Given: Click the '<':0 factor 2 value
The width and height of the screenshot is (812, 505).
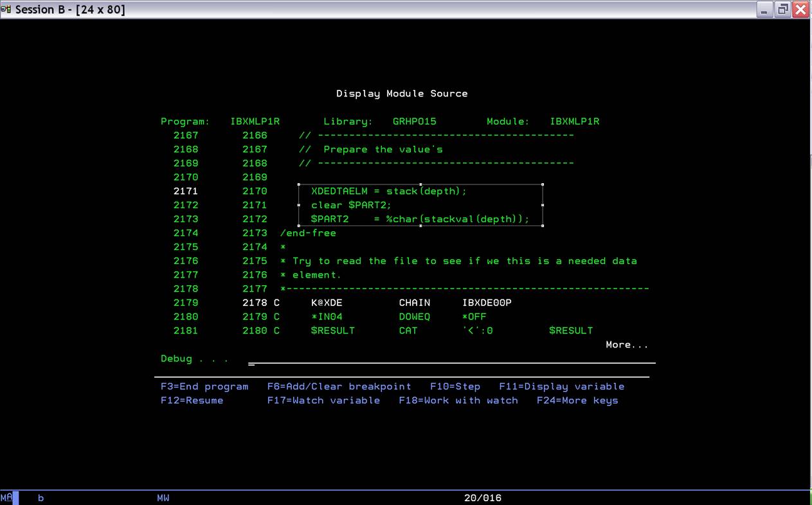Looking at the screenshot, I should [478, 331].
